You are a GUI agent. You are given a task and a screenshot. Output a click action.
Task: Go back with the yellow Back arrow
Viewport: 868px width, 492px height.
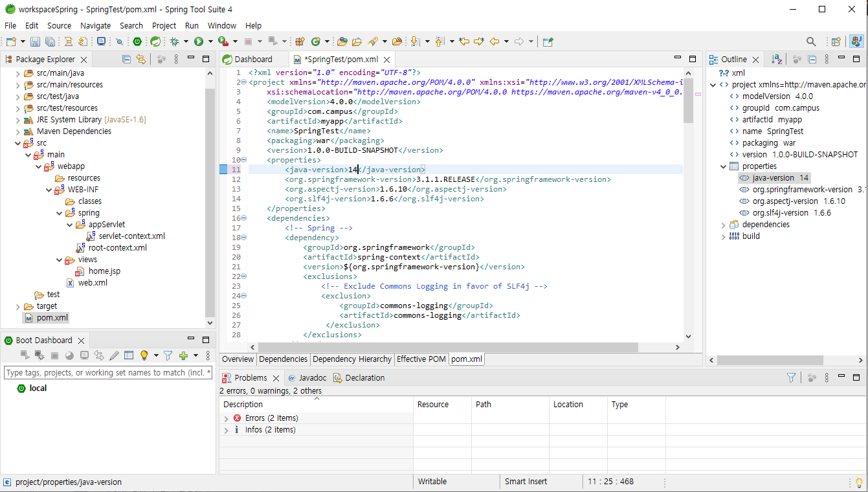(x=495, y=41)
